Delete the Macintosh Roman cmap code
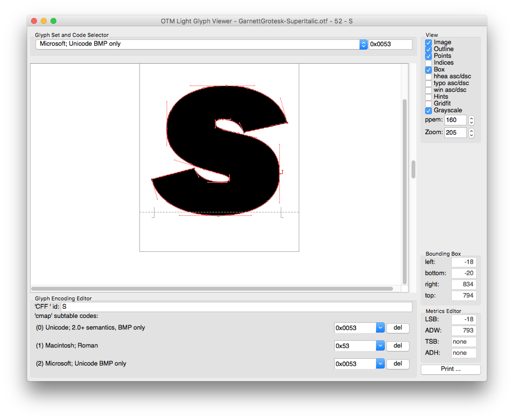Viewport: 514px width, 420px height. point(398,346)
